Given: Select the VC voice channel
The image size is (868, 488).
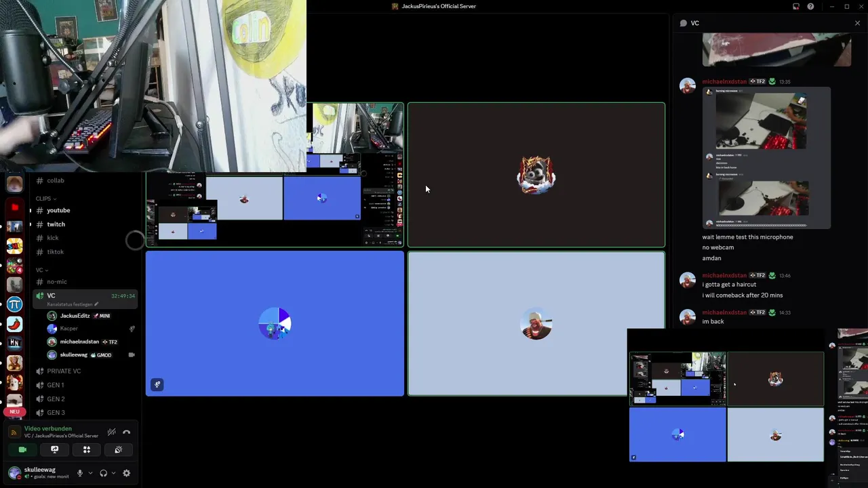Looking at the screenshot, I should (85, 299).
